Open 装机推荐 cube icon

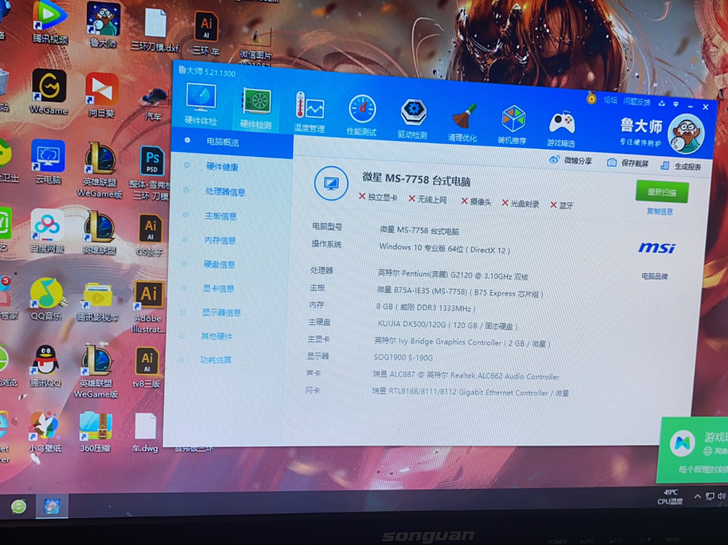coord(512,124)
